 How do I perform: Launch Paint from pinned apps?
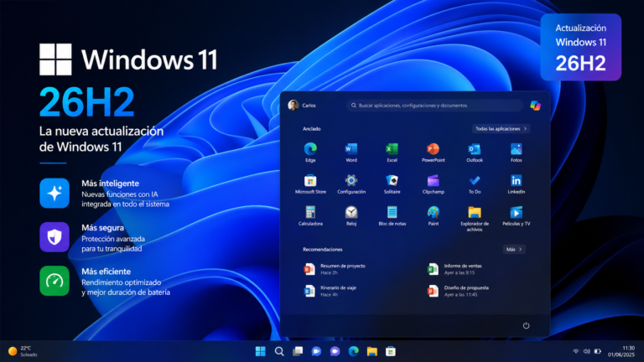point(433,216)
